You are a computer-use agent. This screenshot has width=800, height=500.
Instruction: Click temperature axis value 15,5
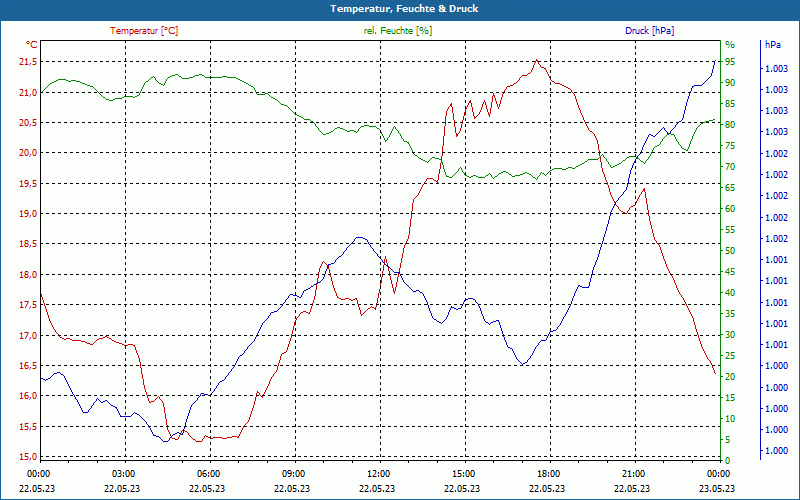(x=29, y=426)
